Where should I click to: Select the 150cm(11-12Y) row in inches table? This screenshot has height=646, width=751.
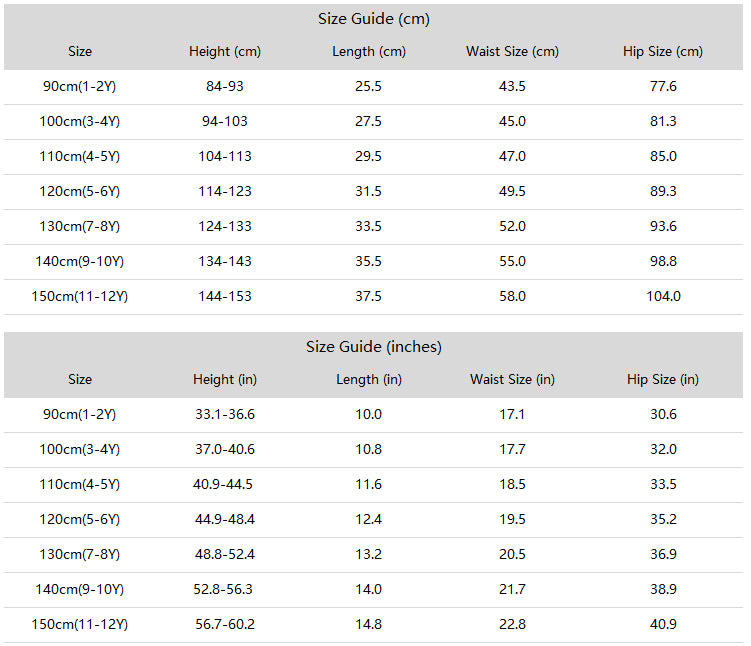374,625
